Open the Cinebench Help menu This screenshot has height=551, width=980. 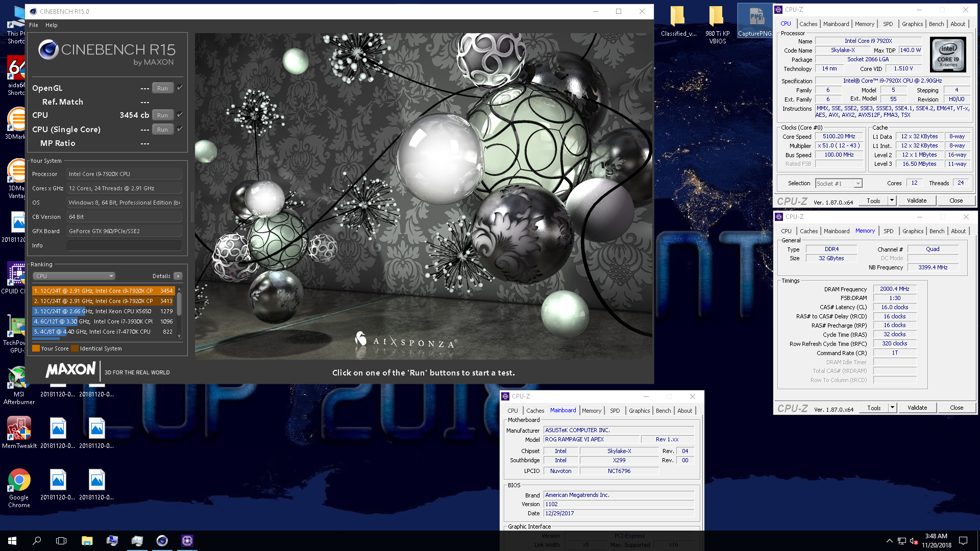point(51,25)
